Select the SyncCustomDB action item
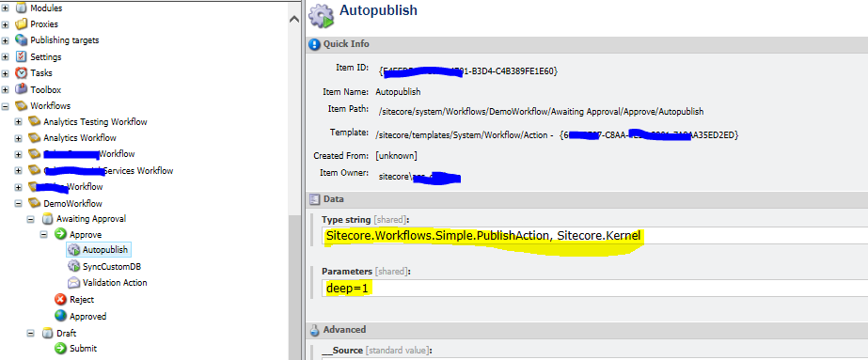The width and height of the screenshot is (868, 360). 111,267
